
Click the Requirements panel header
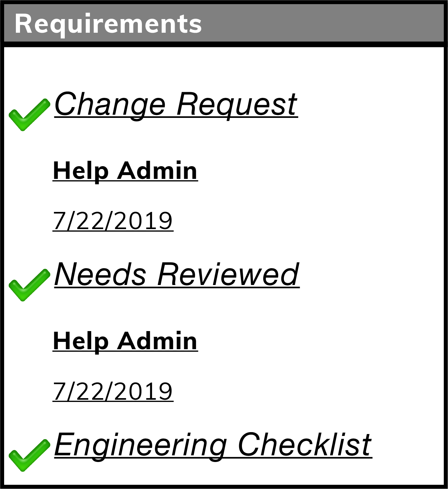click(224, 23)
